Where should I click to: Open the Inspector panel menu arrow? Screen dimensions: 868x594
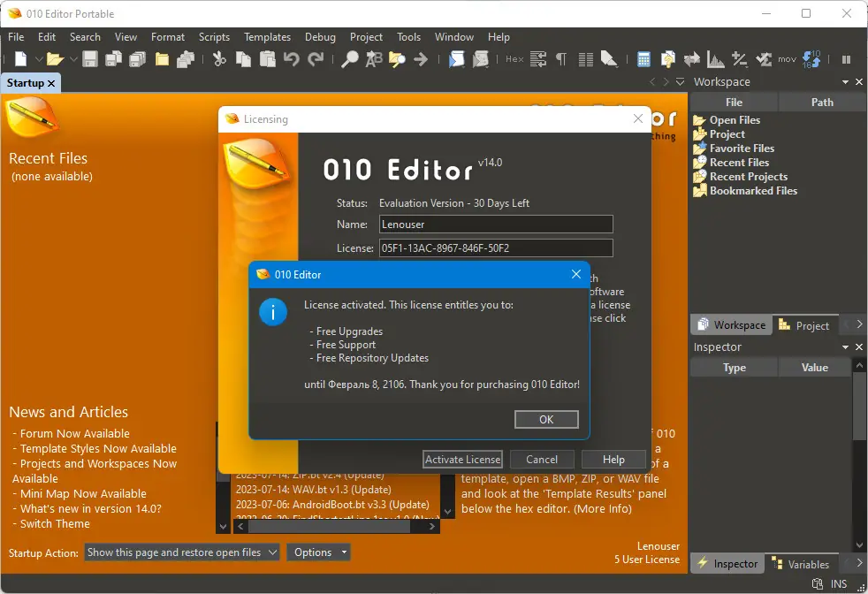pos(845,347)
